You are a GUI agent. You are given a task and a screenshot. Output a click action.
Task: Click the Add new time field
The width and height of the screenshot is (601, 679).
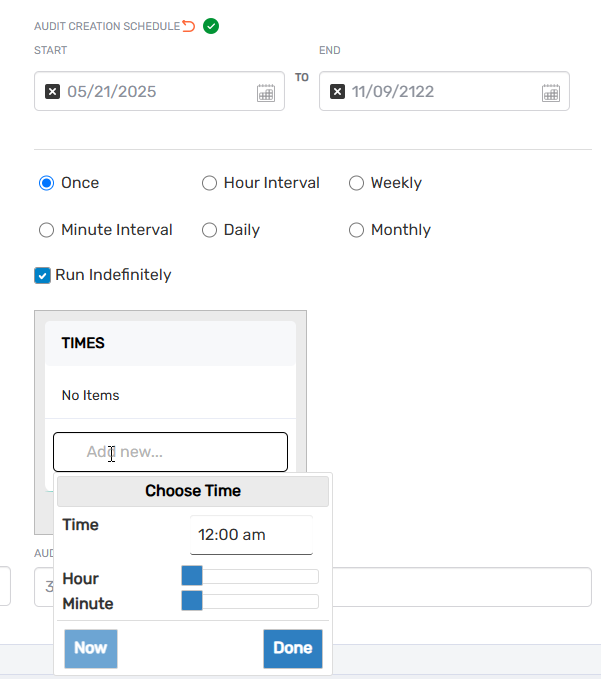[x=170, y=452]
